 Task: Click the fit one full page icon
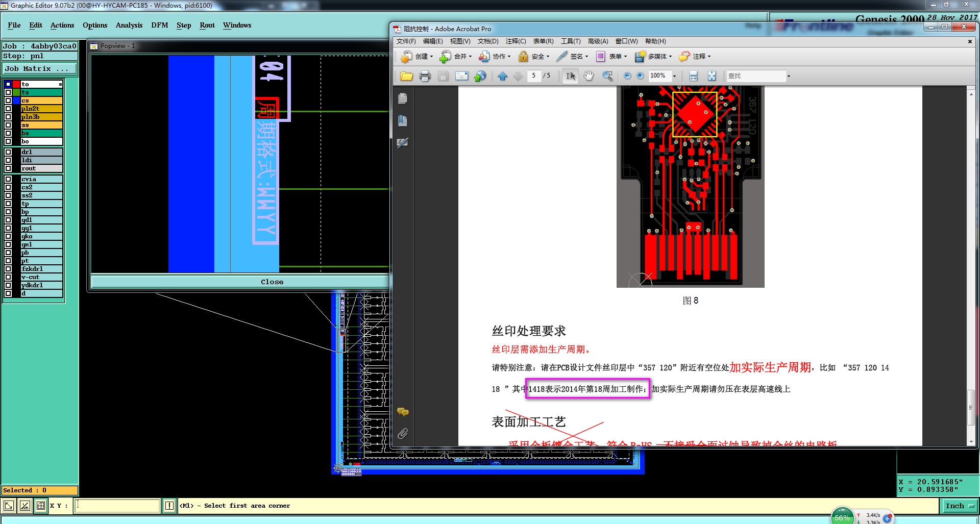coord(712,76)
